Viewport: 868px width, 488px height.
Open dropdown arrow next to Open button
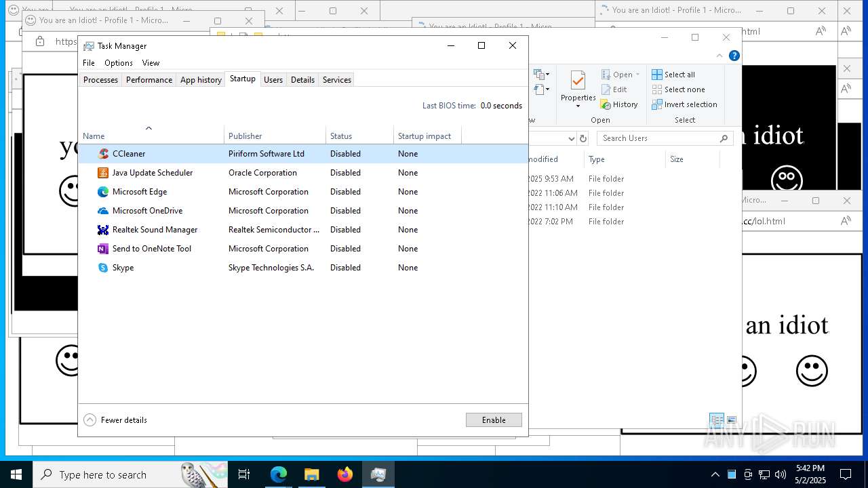pos(637,75)
